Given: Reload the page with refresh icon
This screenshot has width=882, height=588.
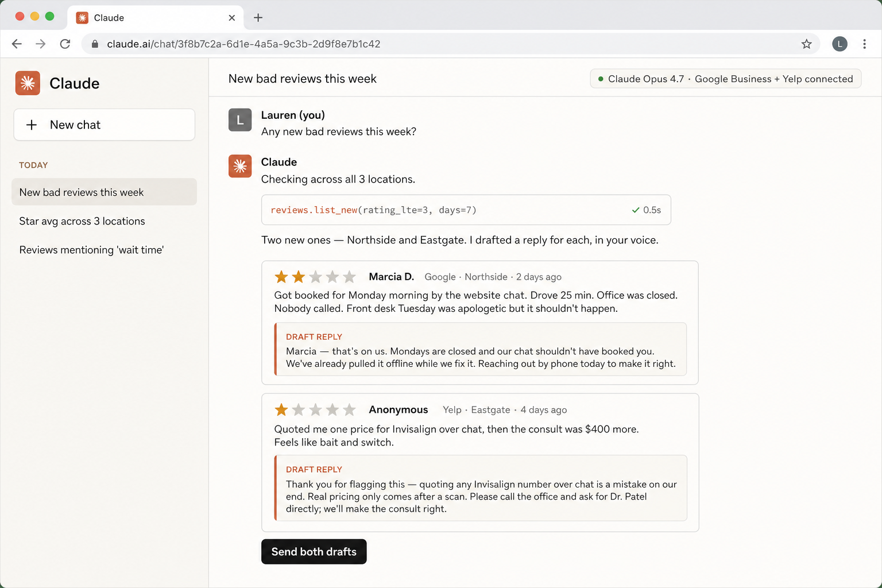Looking at the screenshot, I should [65, 44].
